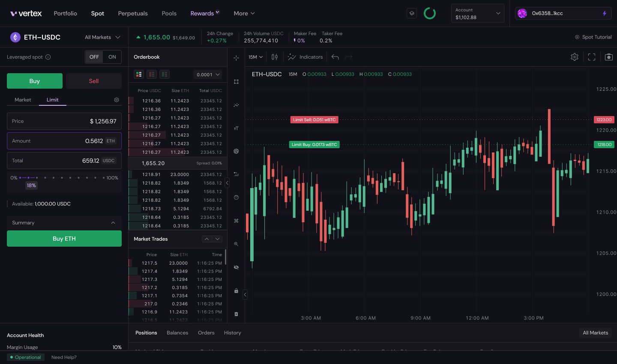Switch order side to Sell
Image resolution: width=617 pixels, height=364 pixels.
[94, 81]
